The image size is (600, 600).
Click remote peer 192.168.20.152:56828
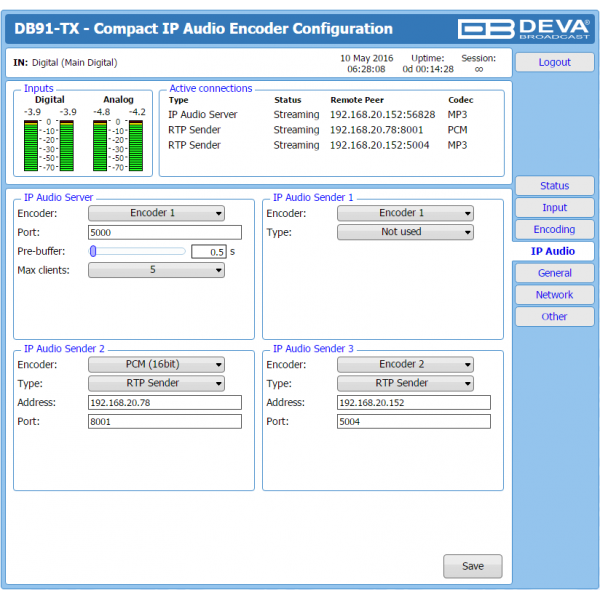(383, 115)
